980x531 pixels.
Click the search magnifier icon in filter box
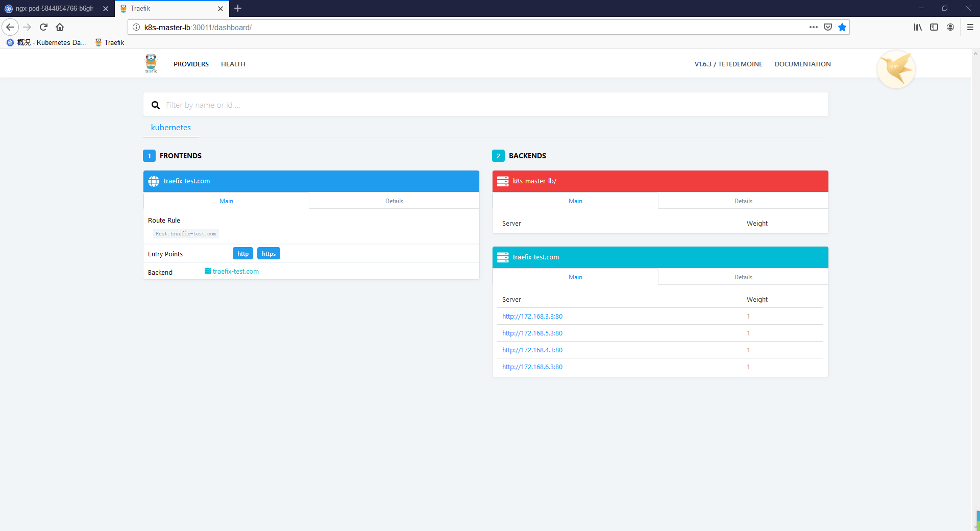click(x=156, y=105)
